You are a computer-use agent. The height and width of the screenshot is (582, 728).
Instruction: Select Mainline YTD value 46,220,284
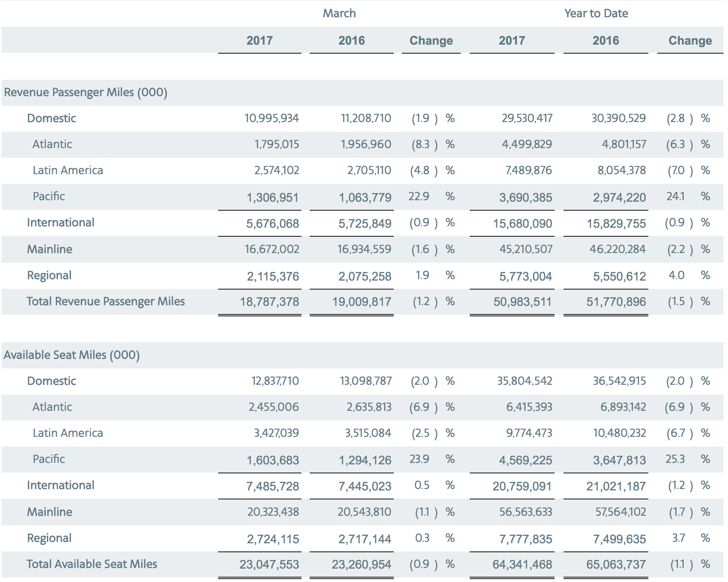pyautogui.click(x=617, y=249)
